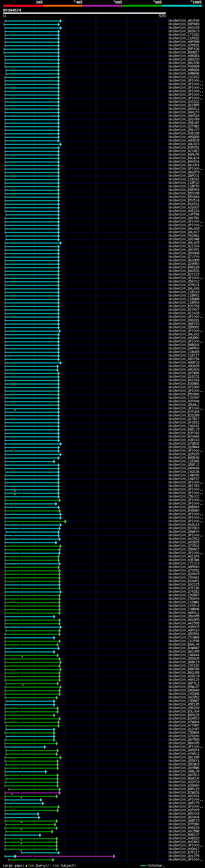
Task: Open hit UniRef100_A9P9H8
Action: pyautogui.click(x=184, y=42)
